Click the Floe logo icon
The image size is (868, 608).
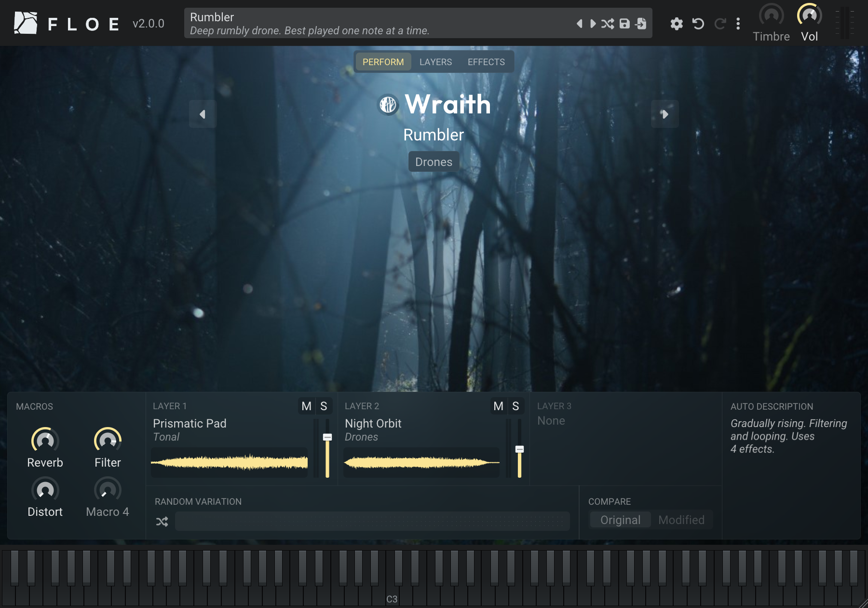click(25, 23)
